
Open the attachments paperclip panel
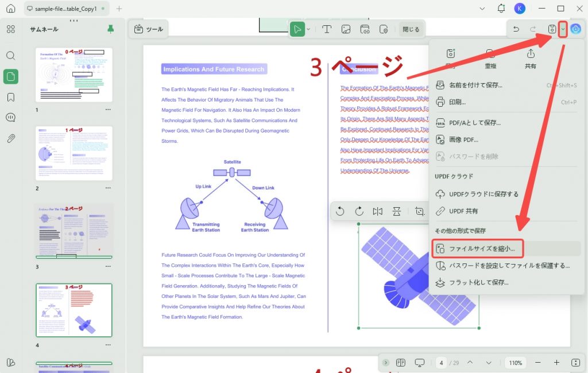click(11, 139)
